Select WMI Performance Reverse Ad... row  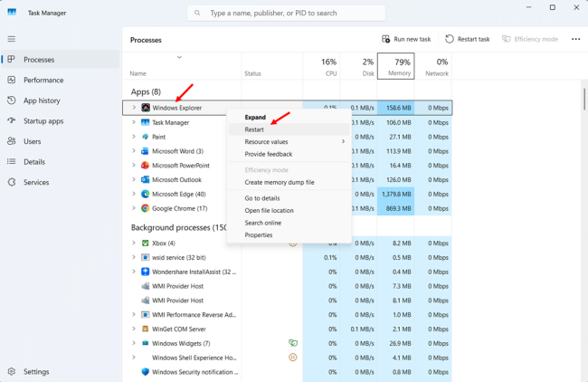pos(288,315)
